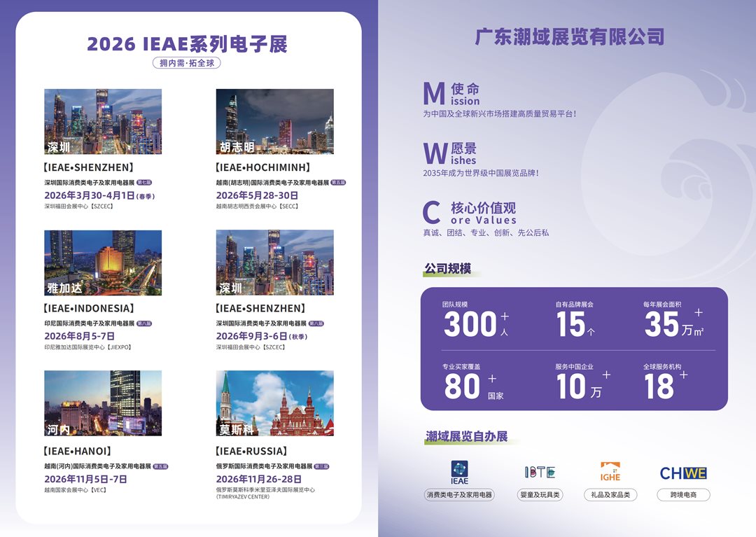Viewport: 756px width, 537px height.
Task: Click the 15个 自有品牌展会 statistic
Action: click(x=575, y=319)
